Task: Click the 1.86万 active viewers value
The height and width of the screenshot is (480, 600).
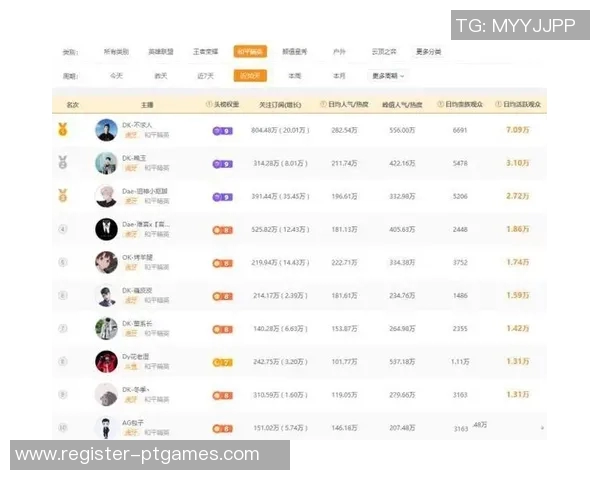Action: pyautogui.click(x=518, y=229)
